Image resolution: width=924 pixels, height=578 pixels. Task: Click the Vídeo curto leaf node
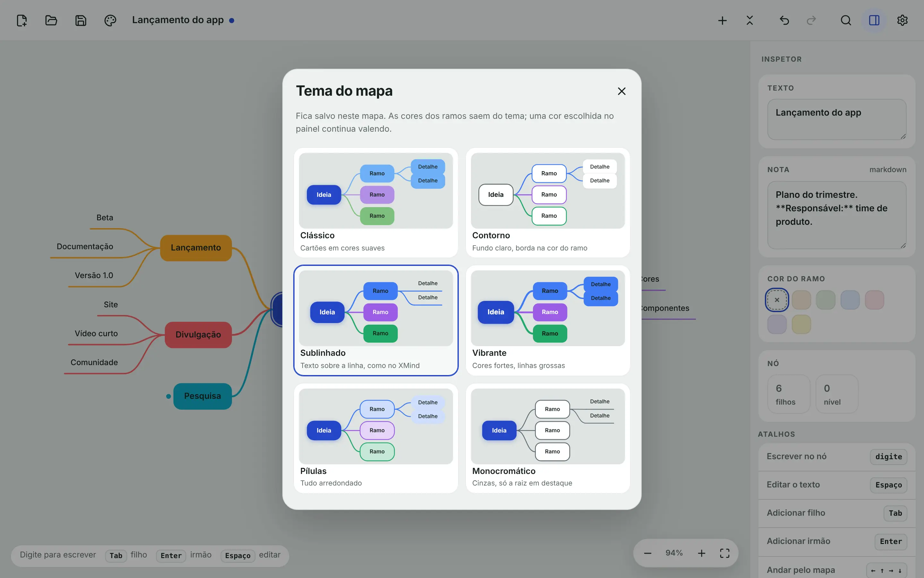click(96, 334)
